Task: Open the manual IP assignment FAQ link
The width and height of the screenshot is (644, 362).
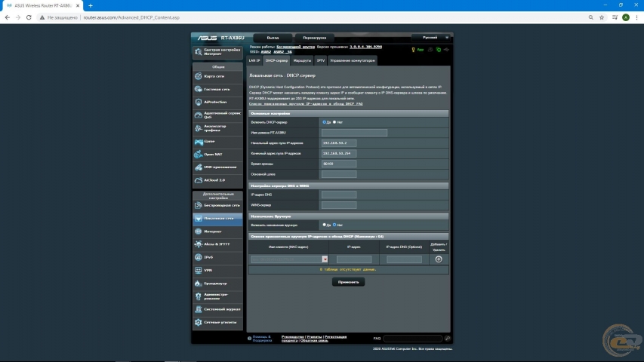Action: (306, 104)
